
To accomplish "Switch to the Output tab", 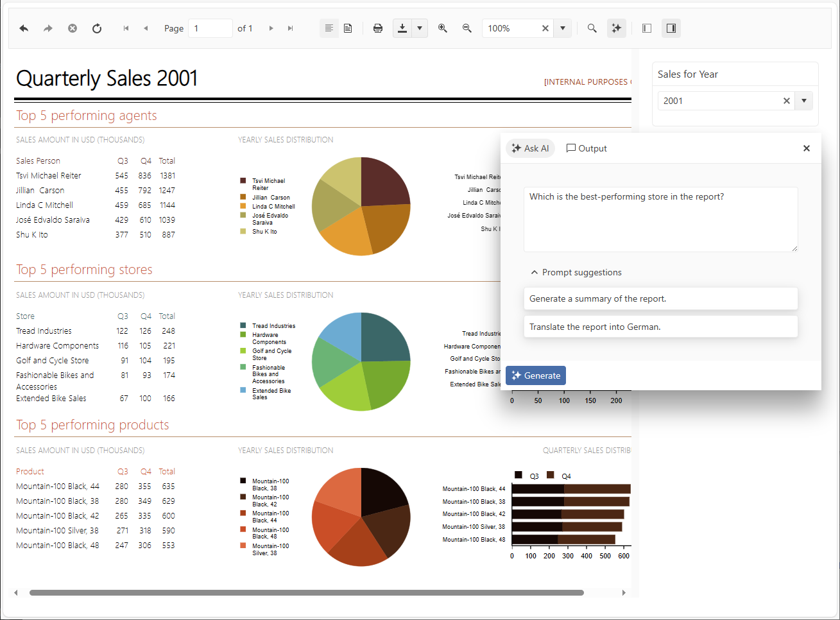I will (586, 148).
